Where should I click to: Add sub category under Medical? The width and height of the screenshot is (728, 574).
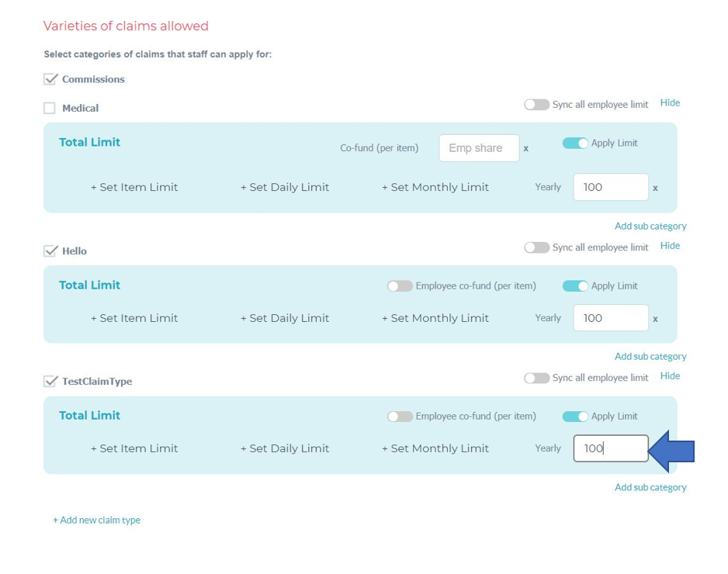pos(650,226)
